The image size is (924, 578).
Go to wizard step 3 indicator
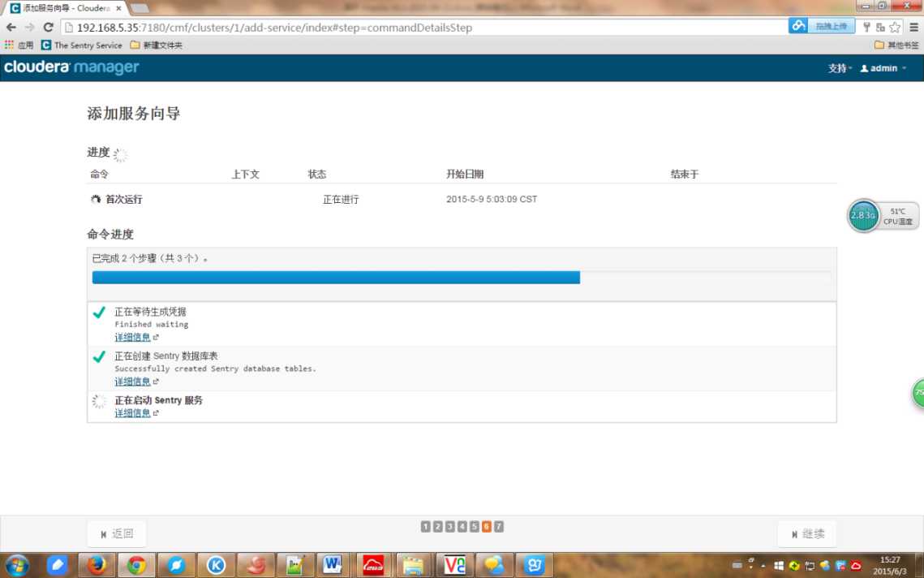tap(450, 526)
